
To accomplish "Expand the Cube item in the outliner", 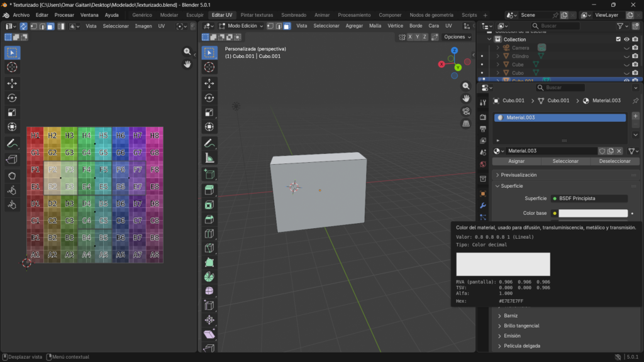I will [497, 65].
